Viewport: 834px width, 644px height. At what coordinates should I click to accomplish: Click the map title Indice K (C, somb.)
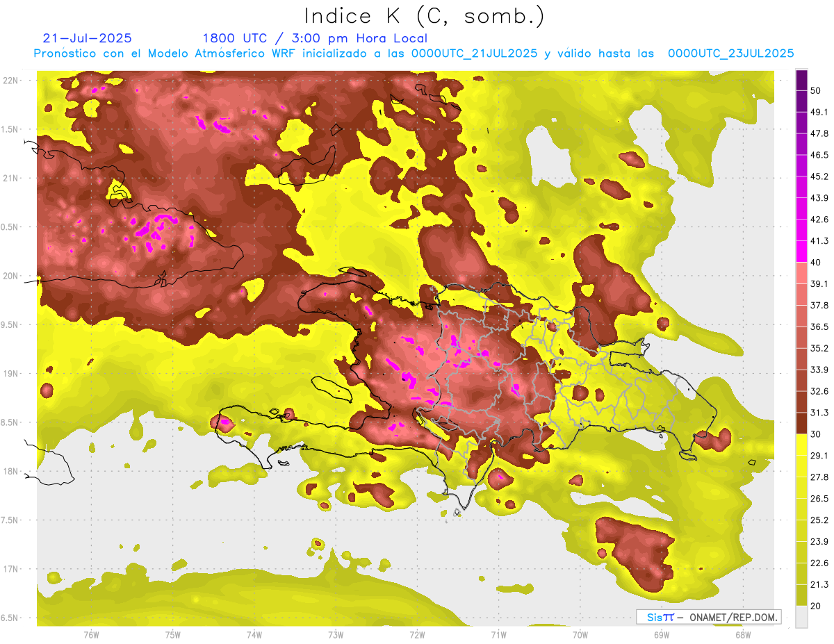425,17
